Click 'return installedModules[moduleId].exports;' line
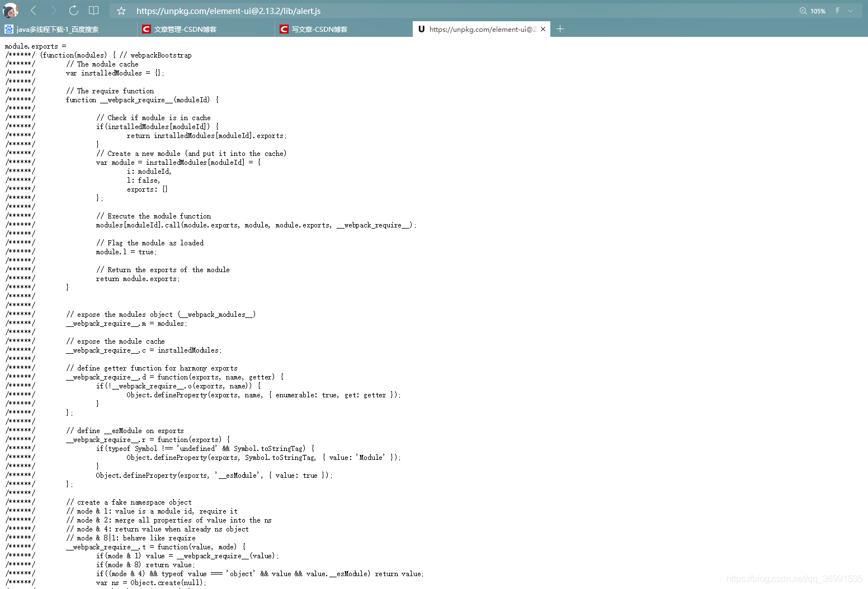Screen dimensions: 868x589 (x=206, y=136)
